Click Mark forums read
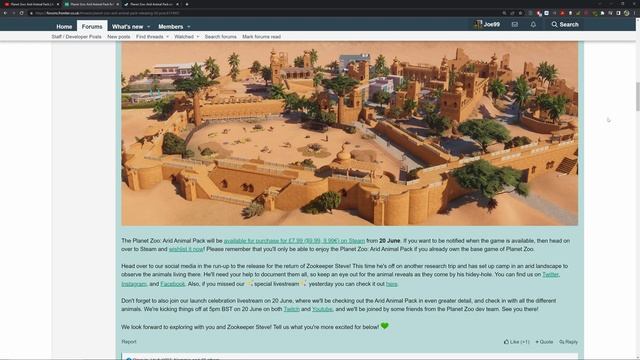The width and height of the screenshot is (640, 360). pos(261,37)
